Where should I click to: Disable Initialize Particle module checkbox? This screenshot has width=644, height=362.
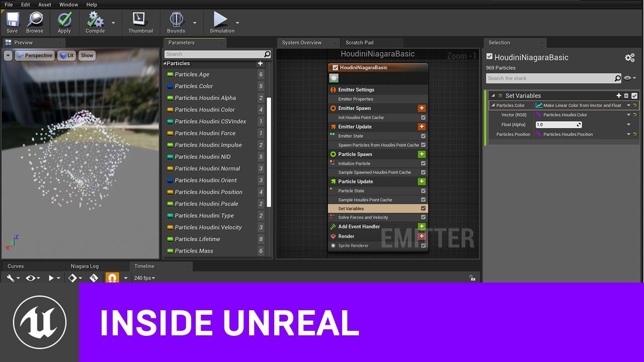coord(423,163)
